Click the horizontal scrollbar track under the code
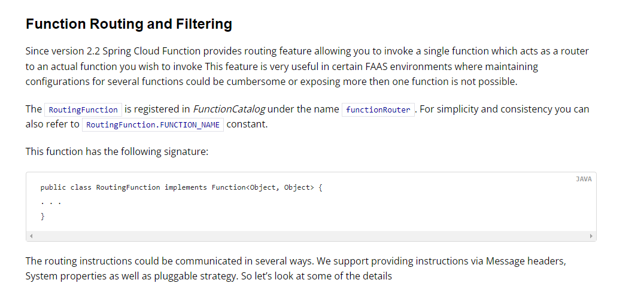Viewport: 644px width, 295px height. pos(311,236)
